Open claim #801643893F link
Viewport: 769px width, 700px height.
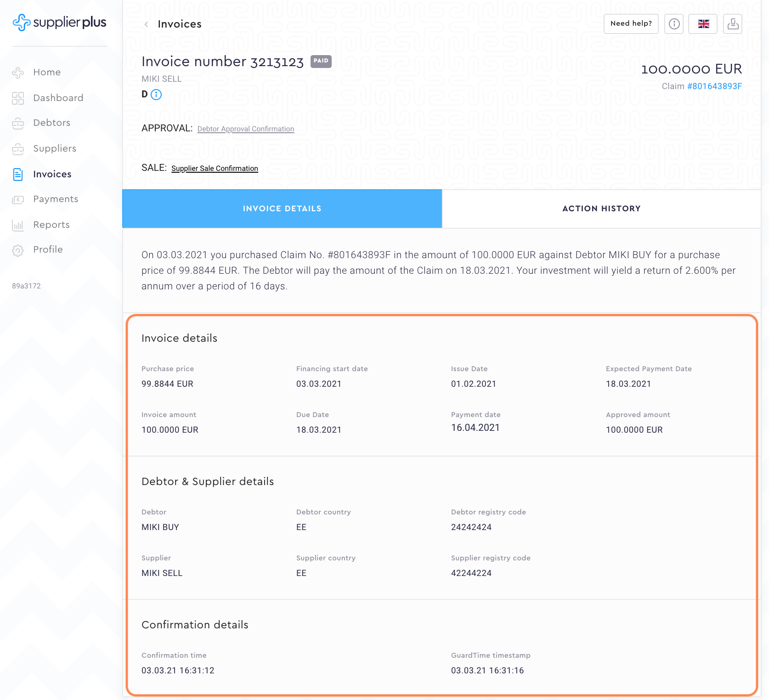(x=714, y=86)
